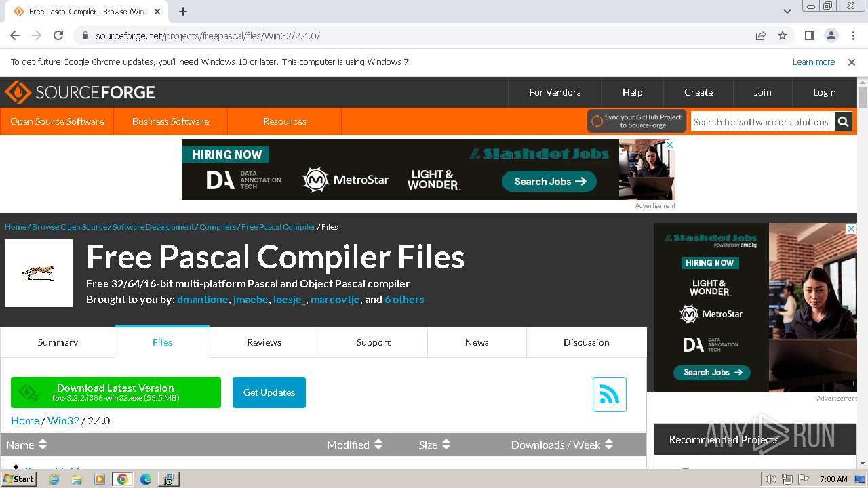Open a new tab with the plus icon

[183, 12]
